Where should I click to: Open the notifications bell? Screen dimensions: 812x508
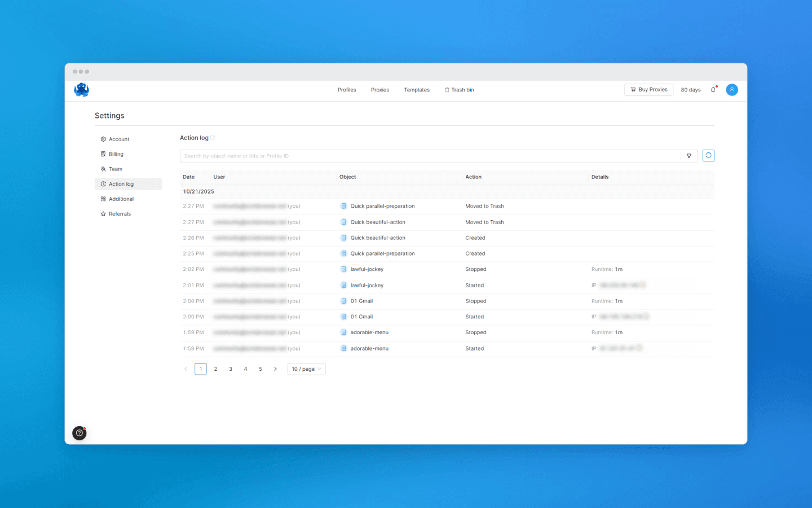713,90
